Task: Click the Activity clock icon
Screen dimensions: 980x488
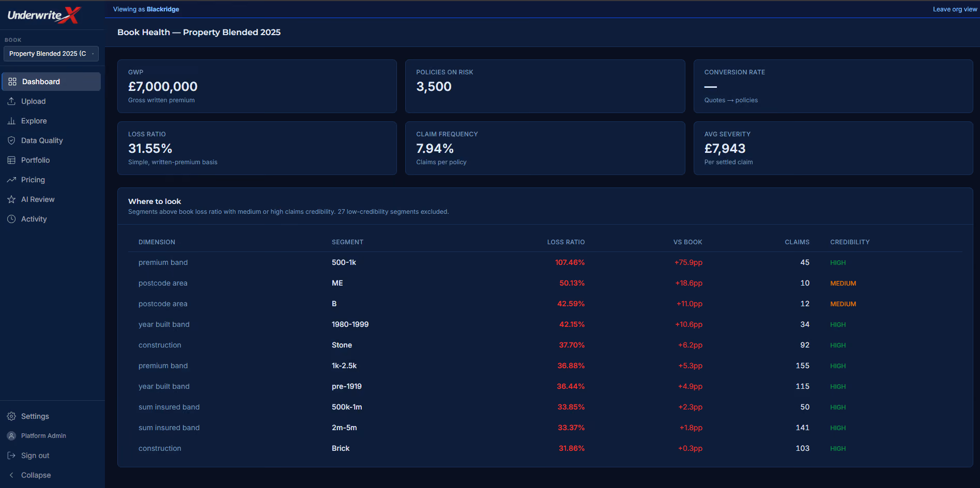Action: tap(11, 219)
